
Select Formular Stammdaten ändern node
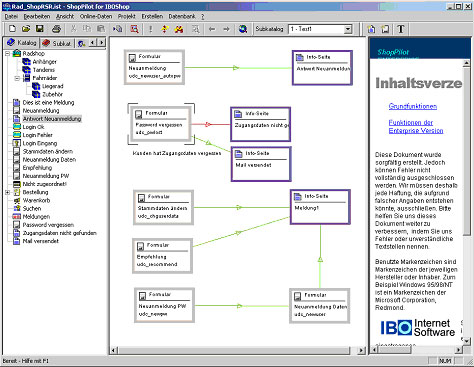click(164, 207)
